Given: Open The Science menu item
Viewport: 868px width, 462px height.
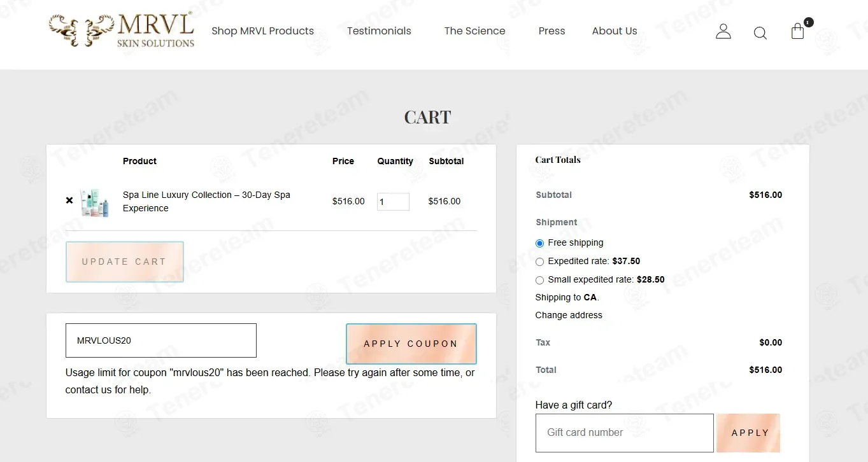Looking at the screenshot, I should [474, 31].
